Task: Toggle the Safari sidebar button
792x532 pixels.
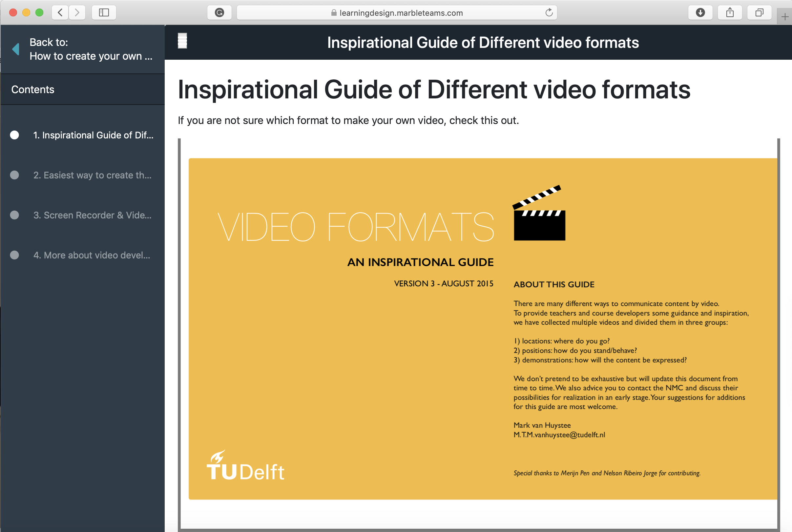Action: (x=104, y=12)
